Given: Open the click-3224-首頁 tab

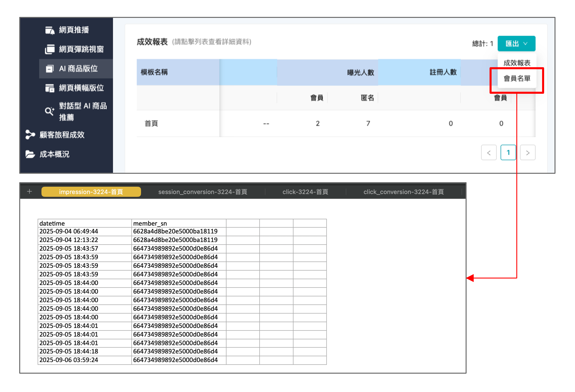Looking at the screenshot, I should [305, 192].
